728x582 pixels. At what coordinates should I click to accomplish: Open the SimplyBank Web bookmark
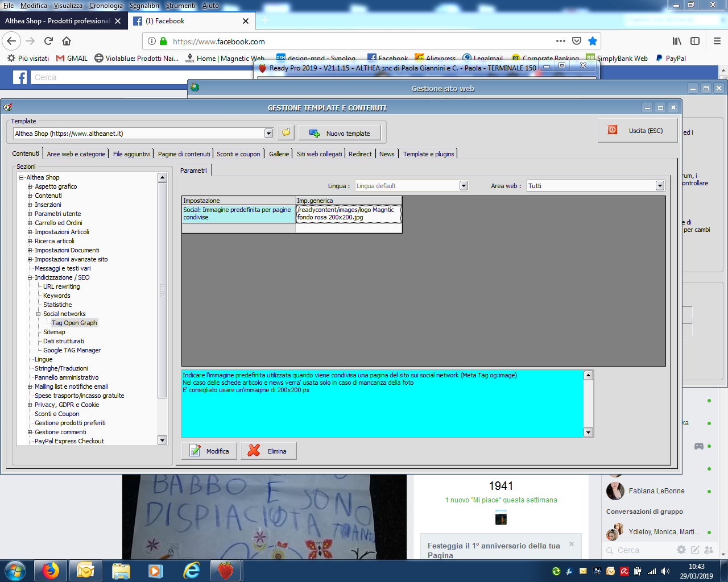point(617,58)
